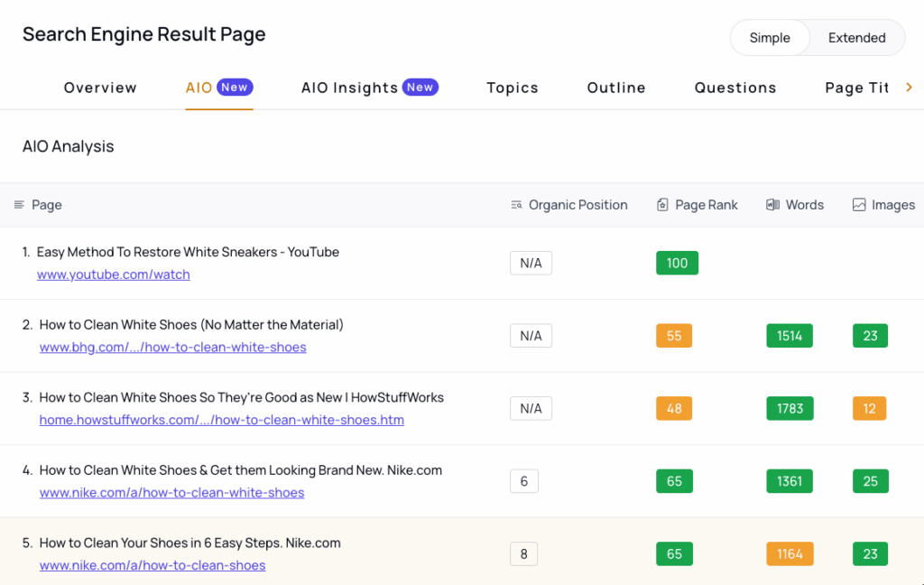Click the 1783 Words value for HowStuffWorks

[790, 408]
